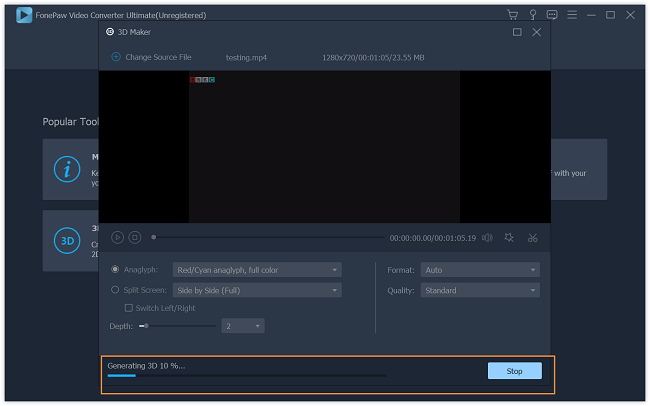Screen dimensions: 650x406
Task: Open the Side by Side (Full) dropdown
Action: (257, 290)
